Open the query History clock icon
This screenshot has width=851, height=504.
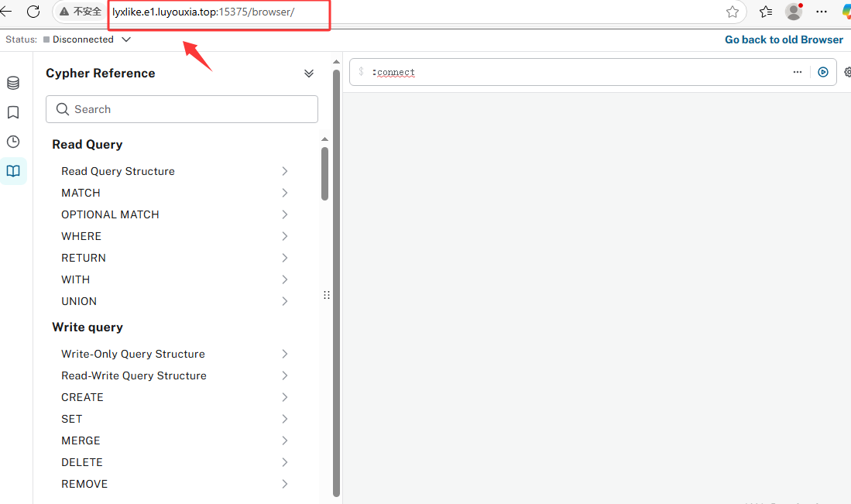(13, 142)
